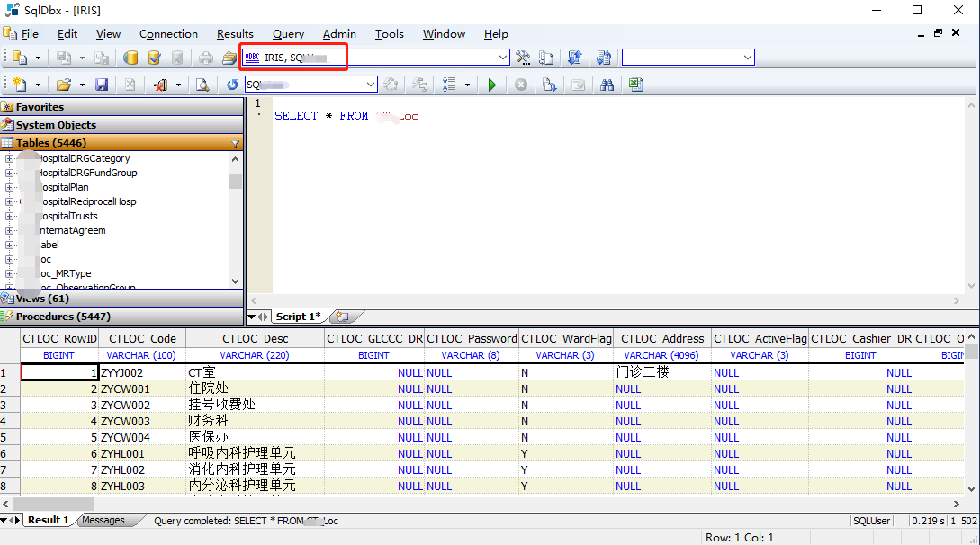
Task: Click the format lines arrows icon
Action: click(x=449, y=85)
